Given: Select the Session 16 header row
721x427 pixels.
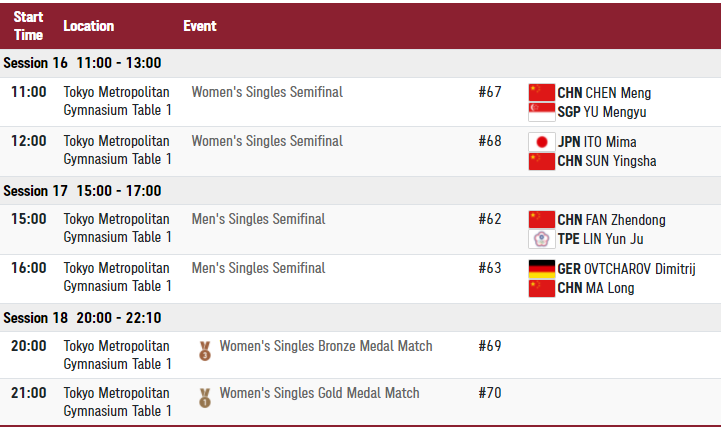Looking at the screenshot, I should [x=360, y=63].
